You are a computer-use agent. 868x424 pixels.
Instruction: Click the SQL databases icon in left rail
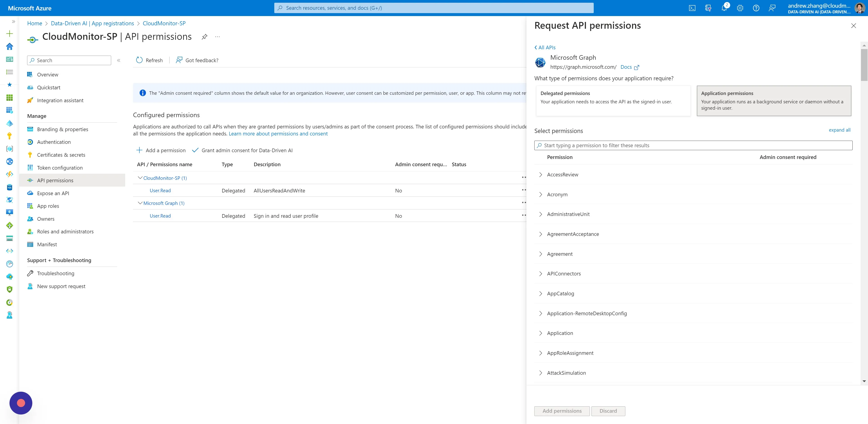(9, 187)
